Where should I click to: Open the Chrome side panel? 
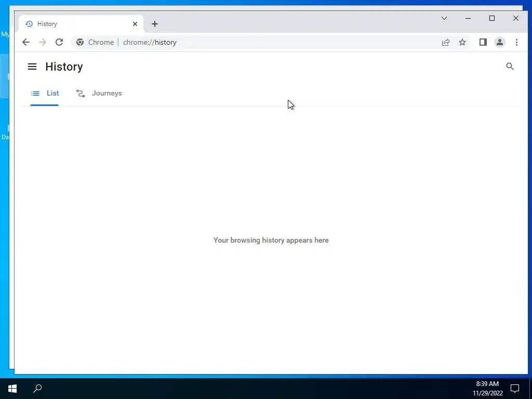click(x=483, y=42)
